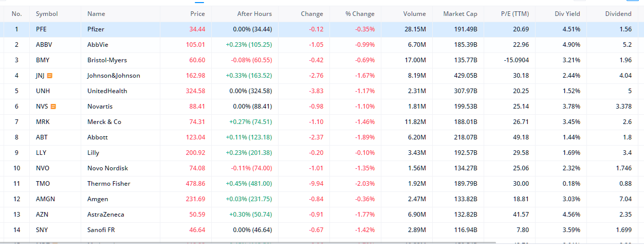The height and width of the screenshot is (247, 644).
Task: Click the Novartis company name
Action: coord(100,107)
